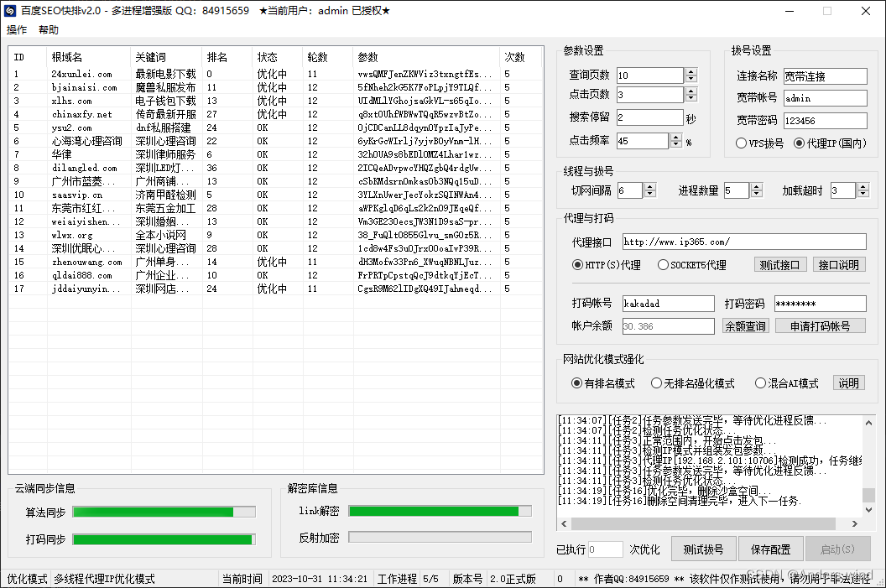Select HTTP(S)代理 radio button

point(607,265)
